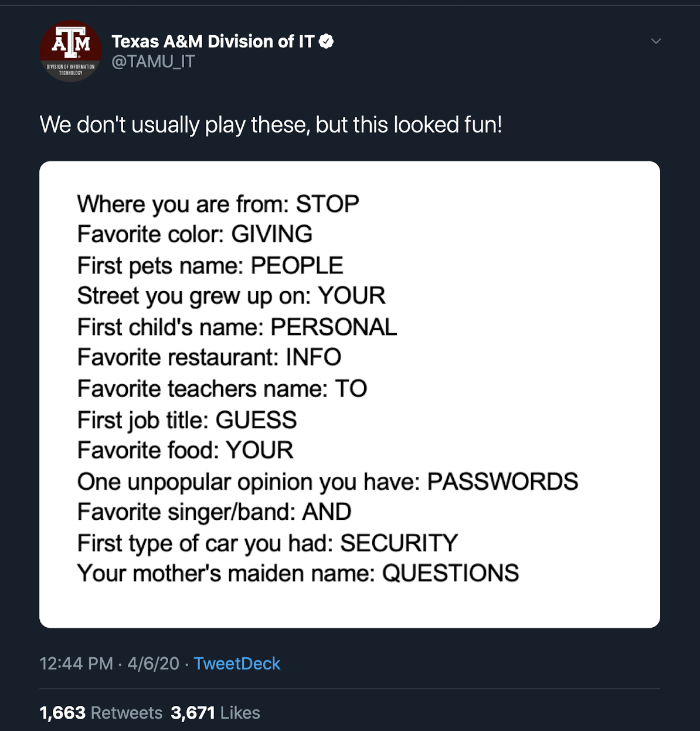This screenshot has width=700, height=731.
Task: Click the "First job title: GUESS" line
Action: click(x=187, y=420)
